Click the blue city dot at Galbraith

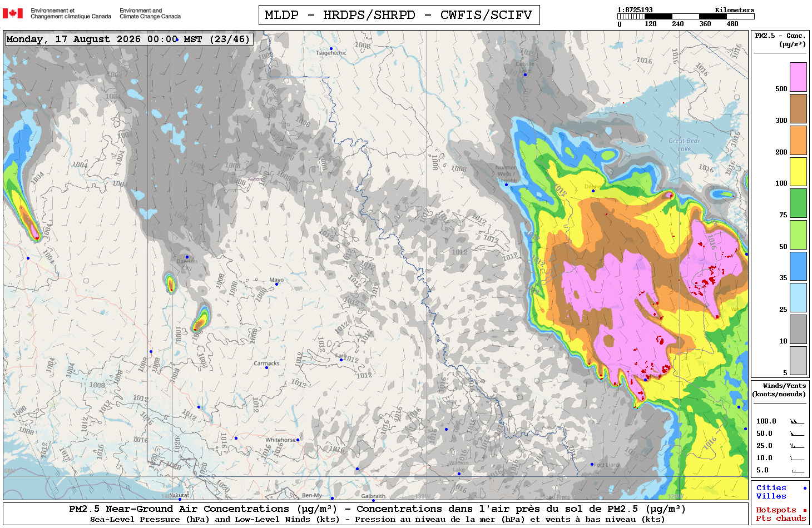(x=373, y=500)
